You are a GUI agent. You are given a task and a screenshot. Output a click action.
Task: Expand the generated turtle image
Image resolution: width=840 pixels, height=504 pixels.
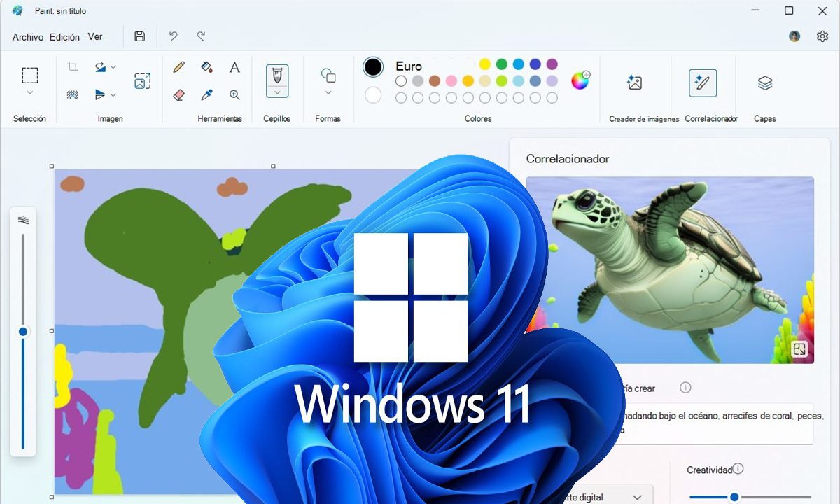tap(800, 349)
